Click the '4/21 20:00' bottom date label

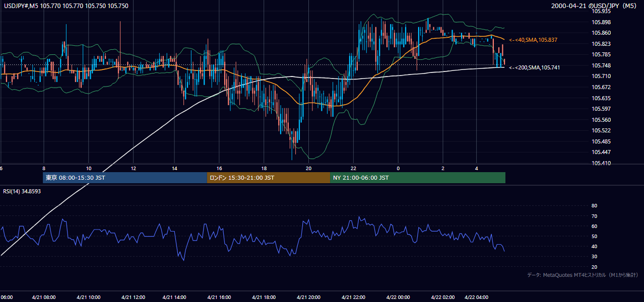(309, 297)
